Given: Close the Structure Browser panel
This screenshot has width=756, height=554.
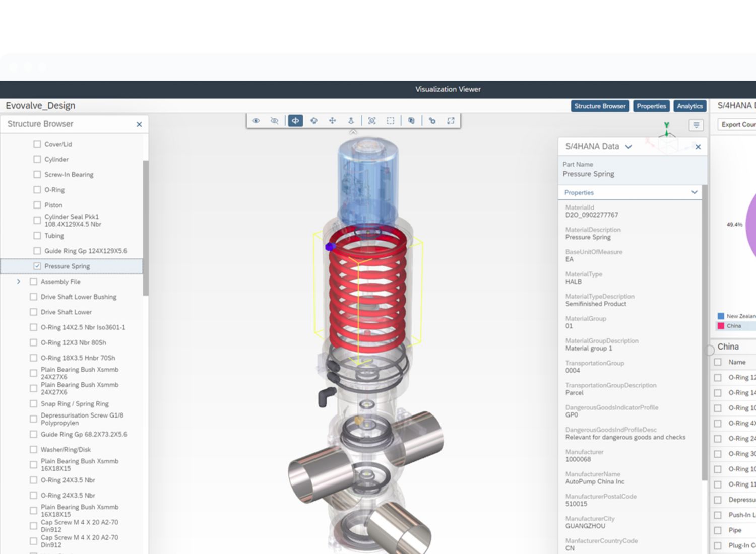Looking at the screenshot, I should tap(139, 124).
